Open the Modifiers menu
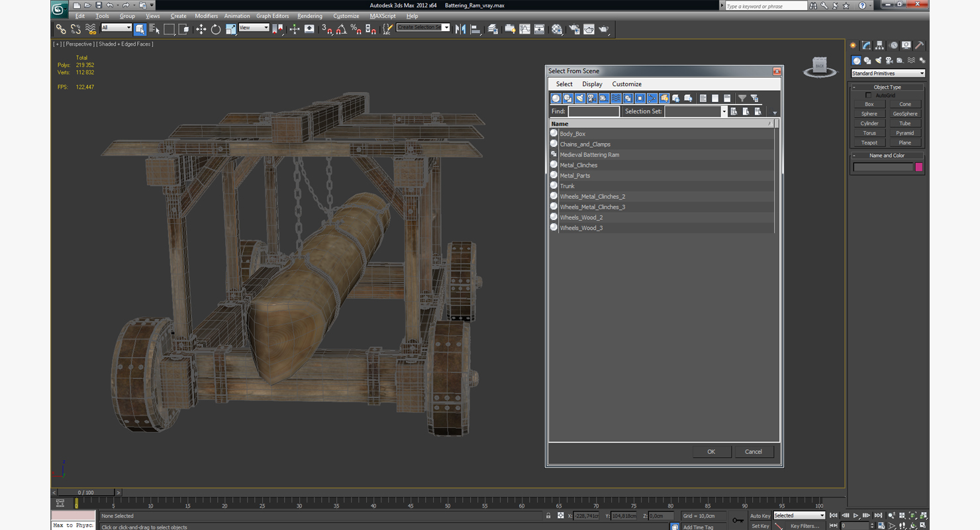The height and width of the screenshot is (530, 980). 207,16
